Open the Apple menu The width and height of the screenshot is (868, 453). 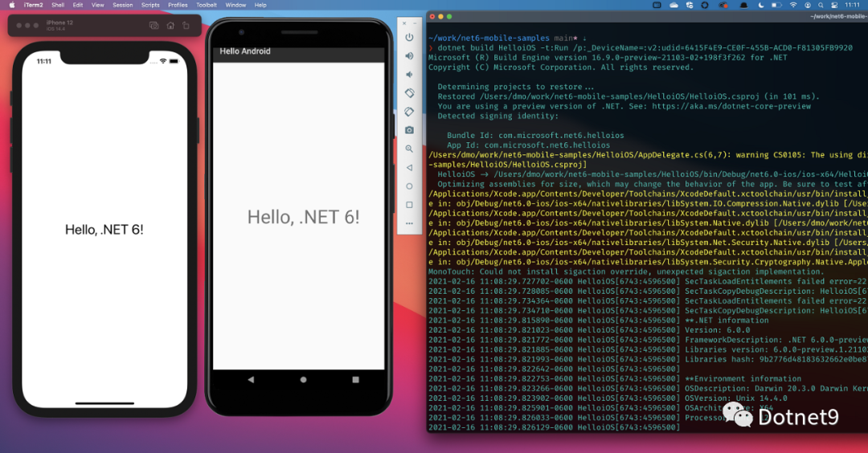11,5
